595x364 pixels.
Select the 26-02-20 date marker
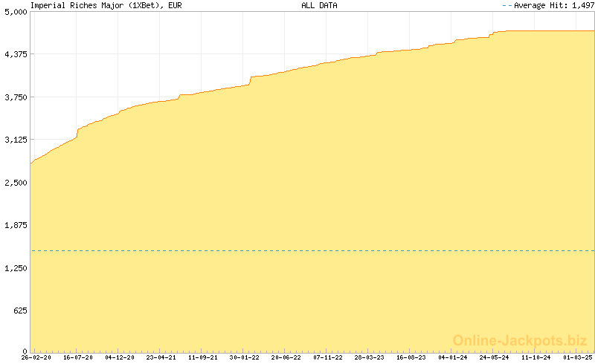pos(36,357)
